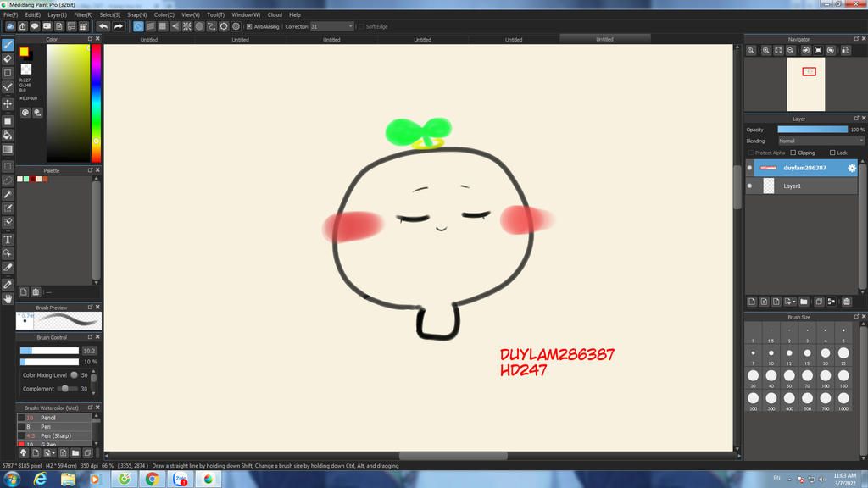Close the Brush Preview panel

pyautogui.click(x=97, y=307)
